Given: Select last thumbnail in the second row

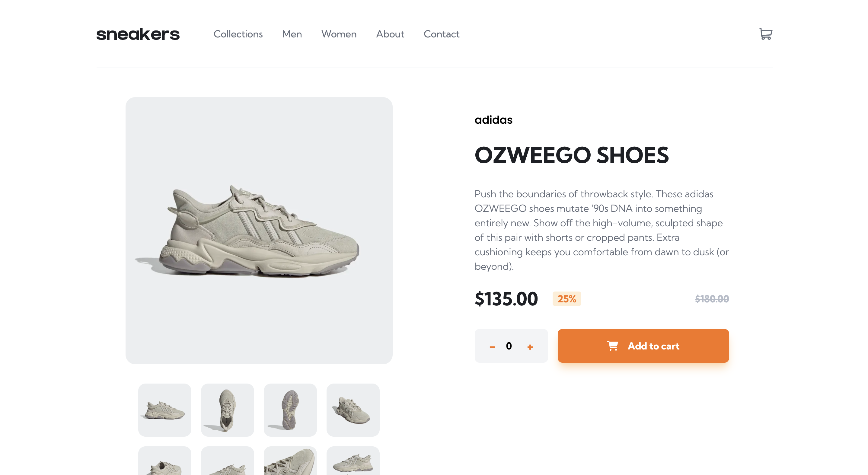Looking at the screenshot, I should (353, 461).
